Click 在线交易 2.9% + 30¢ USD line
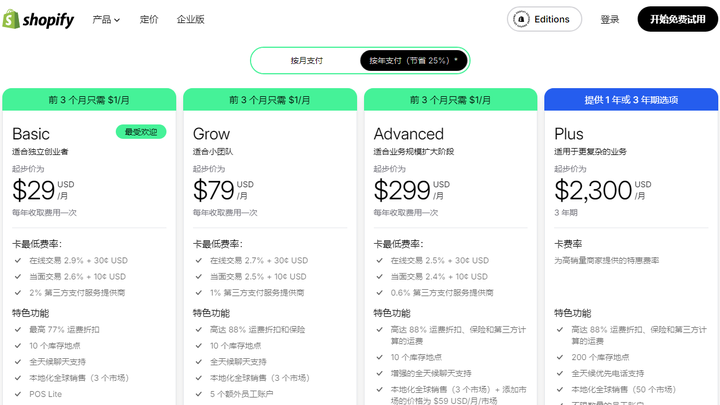 click(x=79, y=260)
